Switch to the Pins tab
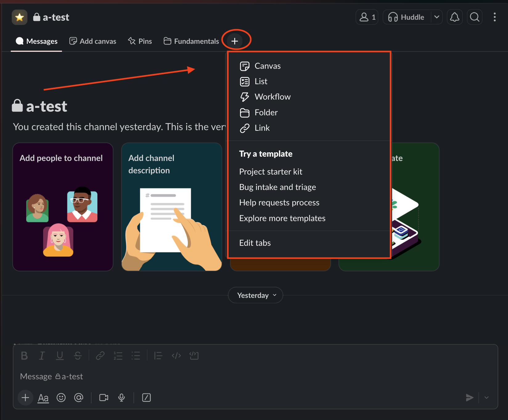The width and height of the screenshot is (508, 420). (x=140, y=41)
